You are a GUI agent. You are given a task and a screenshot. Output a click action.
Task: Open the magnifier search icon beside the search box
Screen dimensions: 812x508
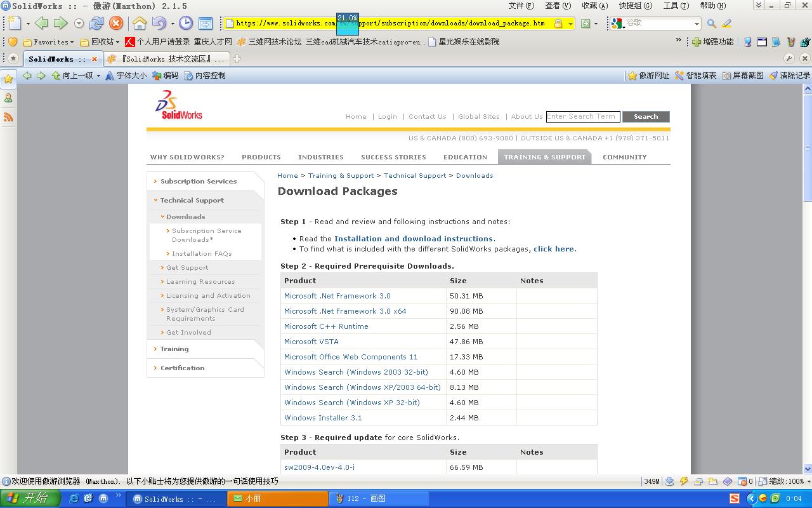[712, 23]
